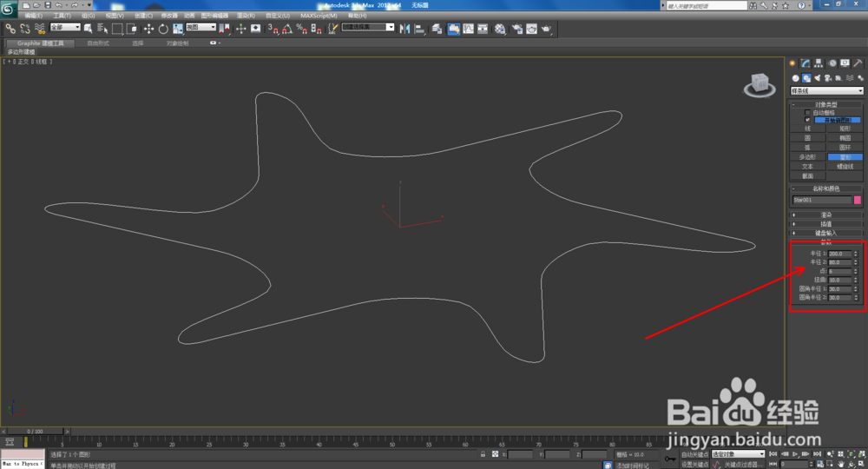
Task: Toggle the Graphite Modeling ribbon icon
Action: [453, 29]
